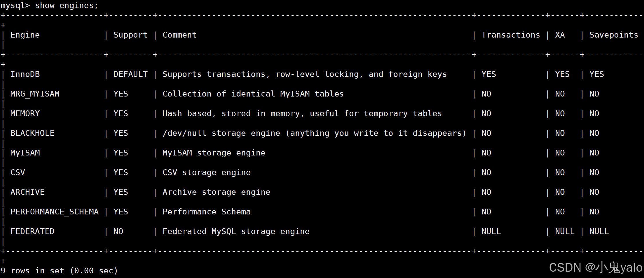644x278 pixels.
Task: Click the MEMORY engine name
Action: click(25, 114)
